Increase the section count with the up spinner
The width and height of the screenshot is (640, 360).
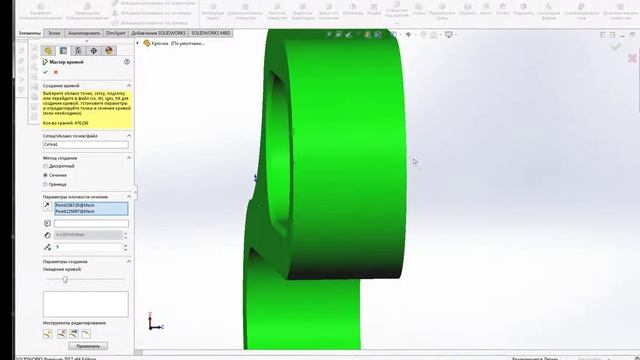(x=126, y=245)
